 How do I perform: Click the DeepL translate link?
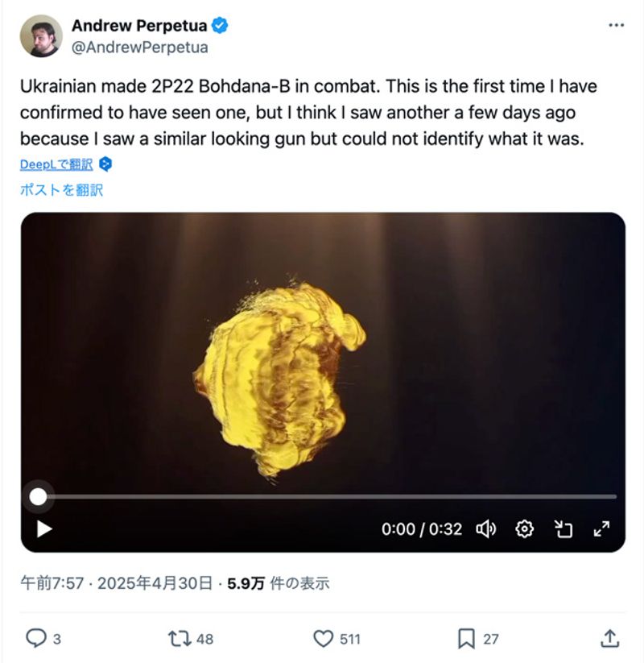click(x=56, y=164)
